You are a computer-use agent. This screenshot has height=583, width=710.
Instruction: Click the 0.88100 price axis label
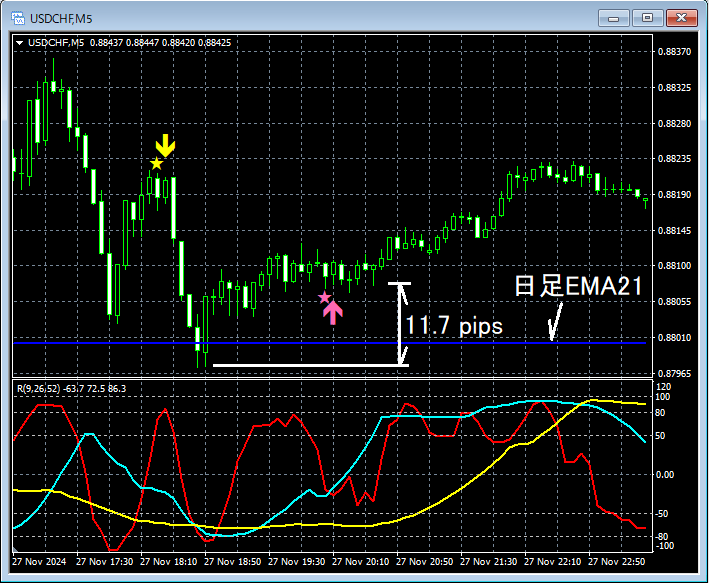click(674, 266)
